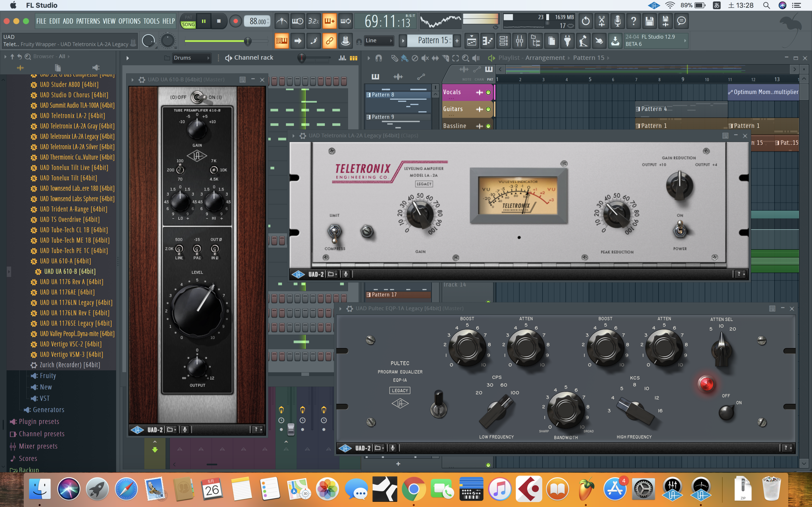The height and width of the screenshot is (507, 812).
Task: Pause playback with the Pause button
Action: click(x=204, y=21)
